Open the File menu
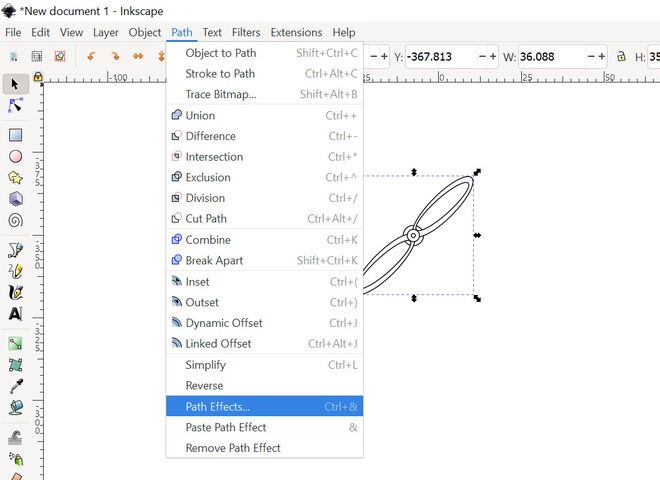The height and width of the screenshot is (480, 660). click(x=13, y=32)
